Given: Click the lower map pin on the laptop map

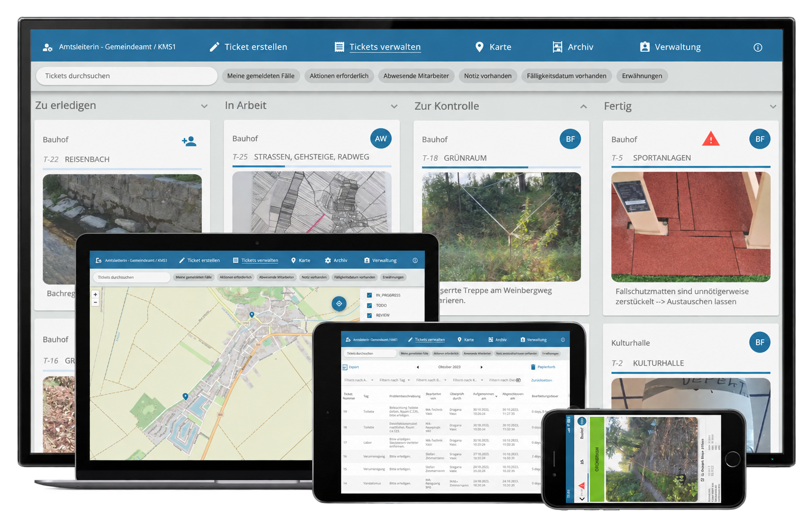Looking at the screenshot, I should (x=185, y=396).
